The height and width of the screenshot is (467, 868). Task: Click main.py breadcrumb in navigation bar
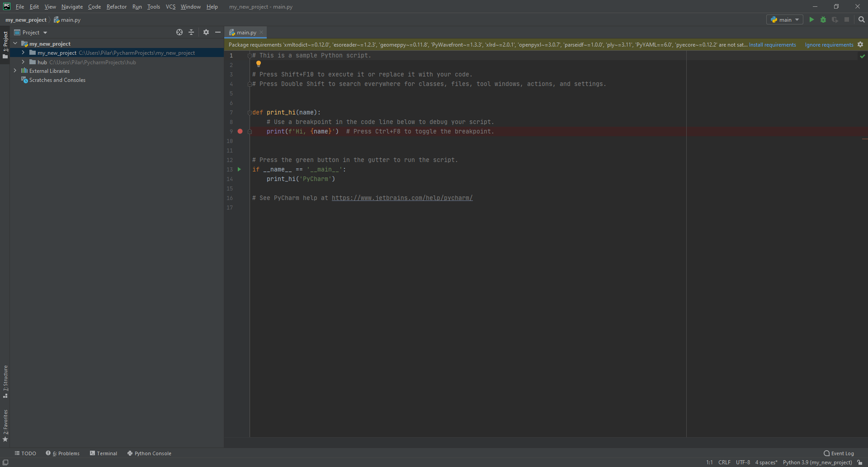coord(67,19)
